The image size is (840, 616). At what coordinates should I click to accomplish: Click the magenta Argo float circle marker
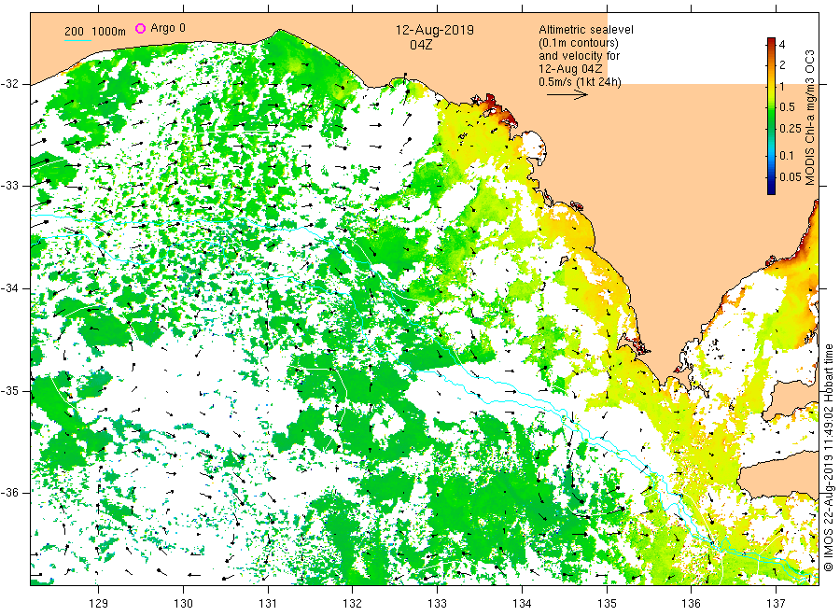pyautogui.click(x=140, y=28)
